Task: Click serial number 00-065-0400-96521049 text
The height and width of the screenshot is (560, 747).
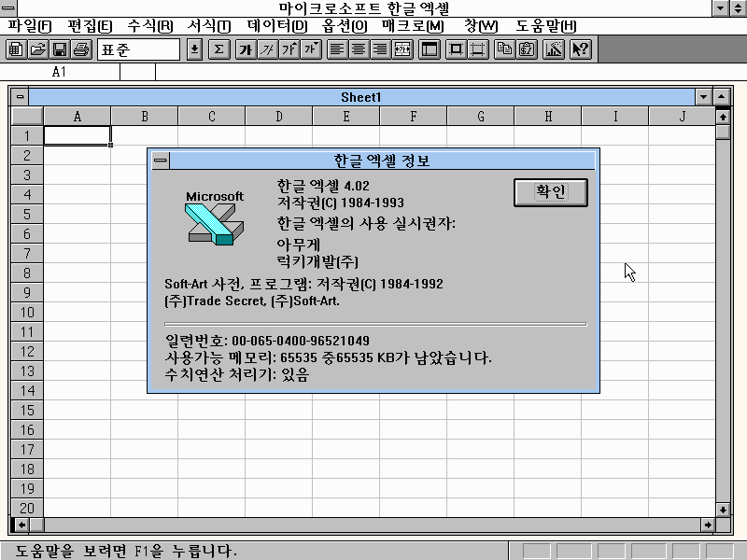Action: (x=301, y=341)
